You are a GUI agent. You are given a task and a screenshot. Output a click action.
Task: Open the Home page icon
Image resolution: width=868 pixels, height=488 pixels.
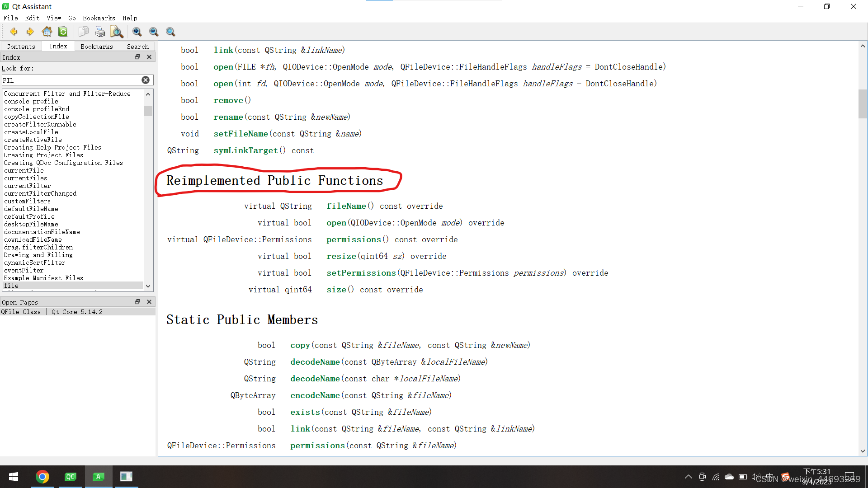[47, 32]
